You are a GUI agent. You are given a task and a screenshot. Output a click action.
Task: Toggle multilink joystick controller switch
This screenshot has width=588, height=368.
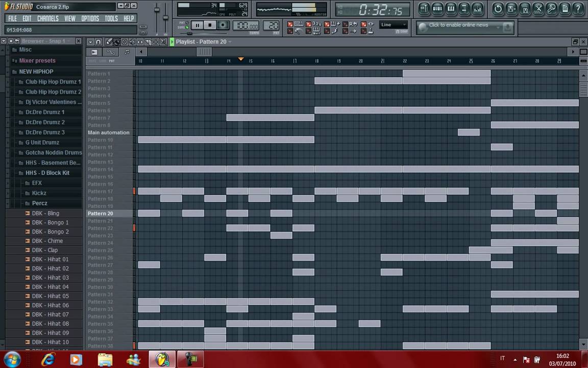363,31
